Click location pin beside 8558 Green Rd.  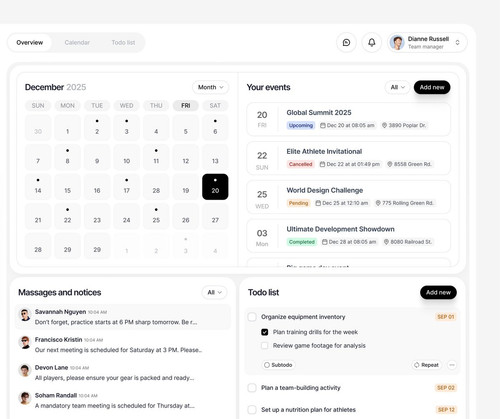[390, 164]
